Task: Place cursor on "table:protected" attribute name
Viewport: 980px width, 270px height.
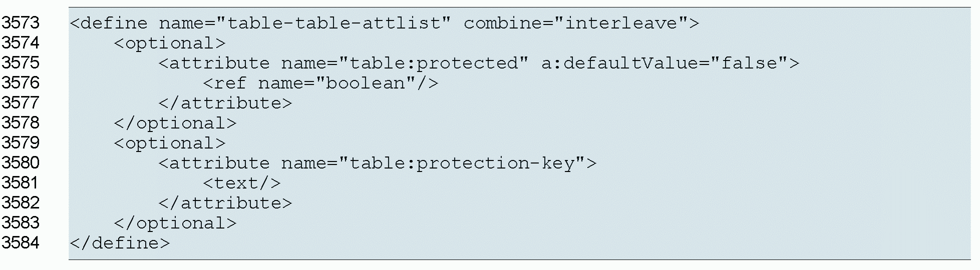Action: pos(433,63)
